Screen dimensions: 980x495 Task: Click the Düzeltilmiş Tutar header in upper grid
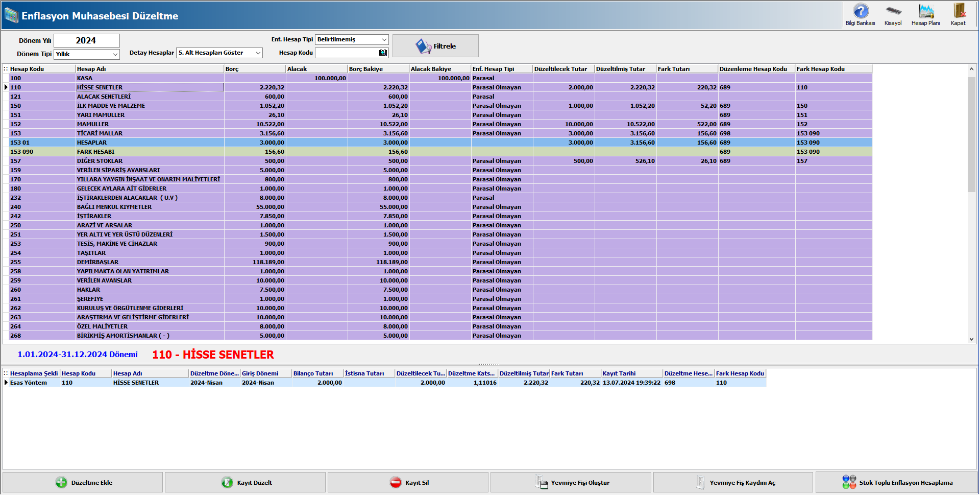point(625,69)
